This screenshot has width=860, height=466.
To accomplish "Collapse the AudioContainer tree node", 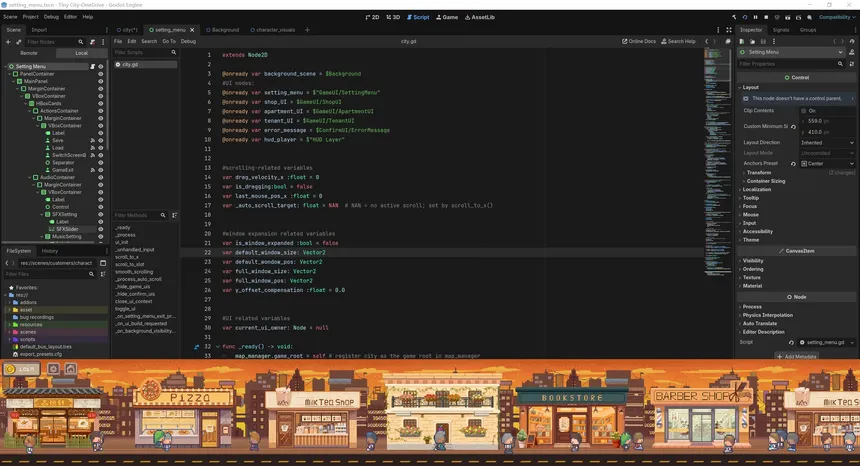I will (x=30, y=178).
